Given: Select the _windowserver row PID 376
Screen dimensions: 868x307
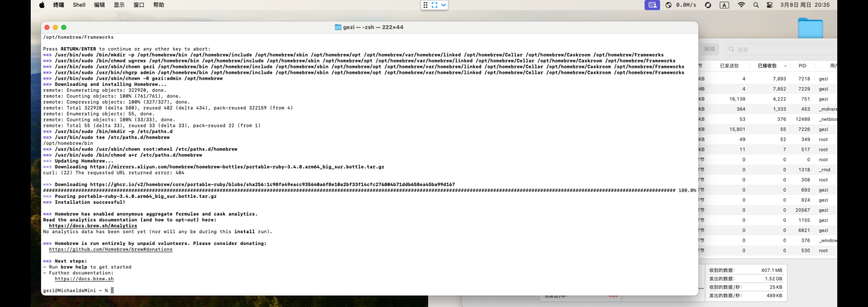Looking at the screenshot, I should coord(768,240).
